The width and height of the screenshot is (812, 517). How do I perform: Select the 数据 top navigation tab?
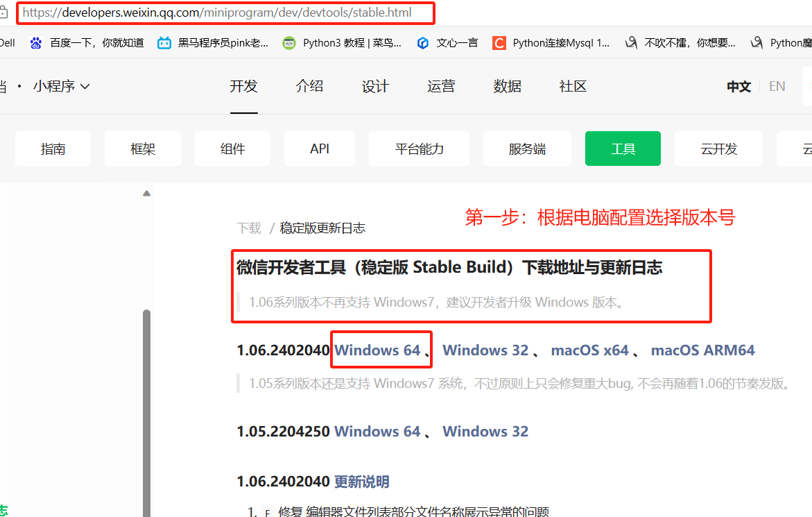[507, 86]
